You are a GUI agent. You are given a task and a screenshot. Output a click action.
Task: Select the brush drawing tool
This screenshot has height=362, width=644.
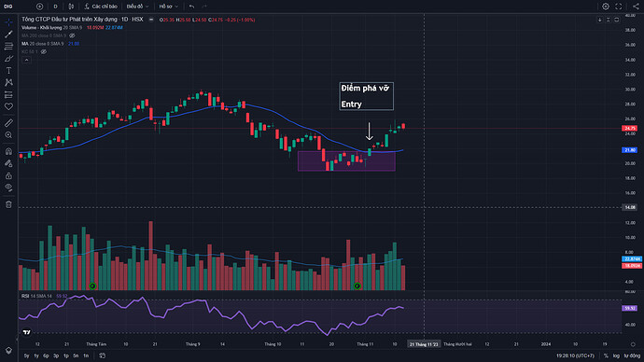coord(8,59)
